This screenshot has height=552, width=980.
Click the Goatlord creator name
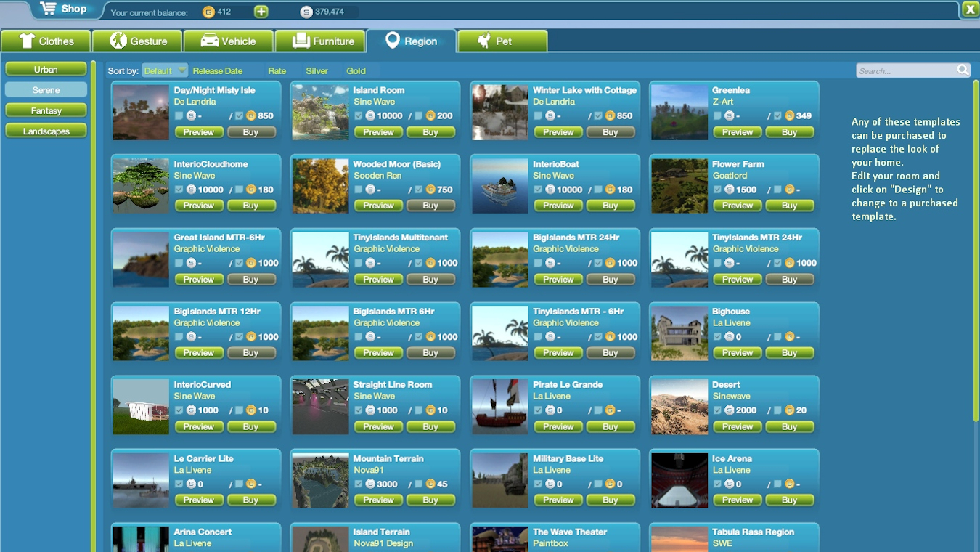pyautogui.click(x=730, y=176)
